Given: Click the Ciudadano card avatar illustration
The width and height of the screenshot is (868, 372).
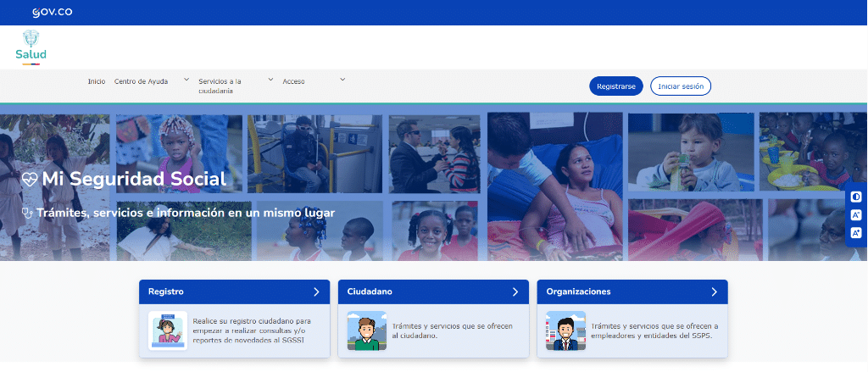Looking at the screenshot, I should (x=366, y=330).
